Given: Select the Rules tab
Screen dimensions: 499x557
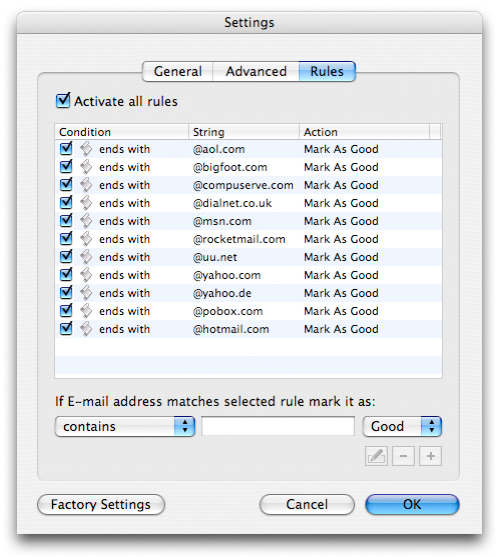Looking at the screenshot, I should (327, 71).
